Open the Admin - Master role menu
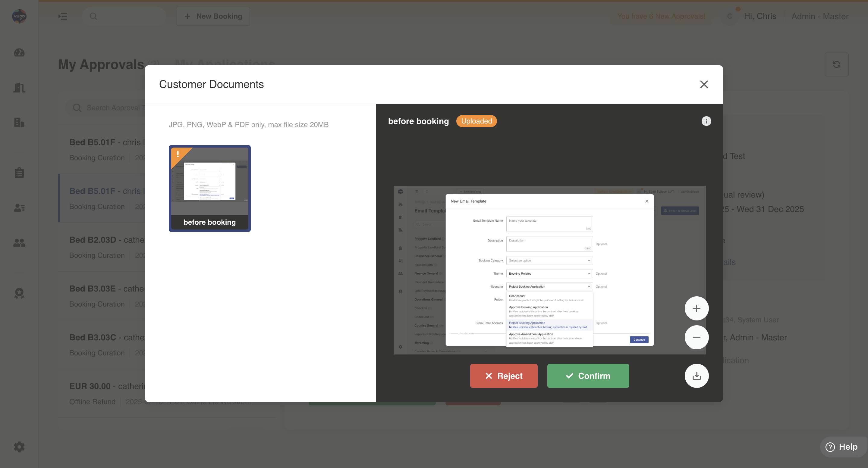The width and height of the screenshot is (868, 468). pos(820,16)
